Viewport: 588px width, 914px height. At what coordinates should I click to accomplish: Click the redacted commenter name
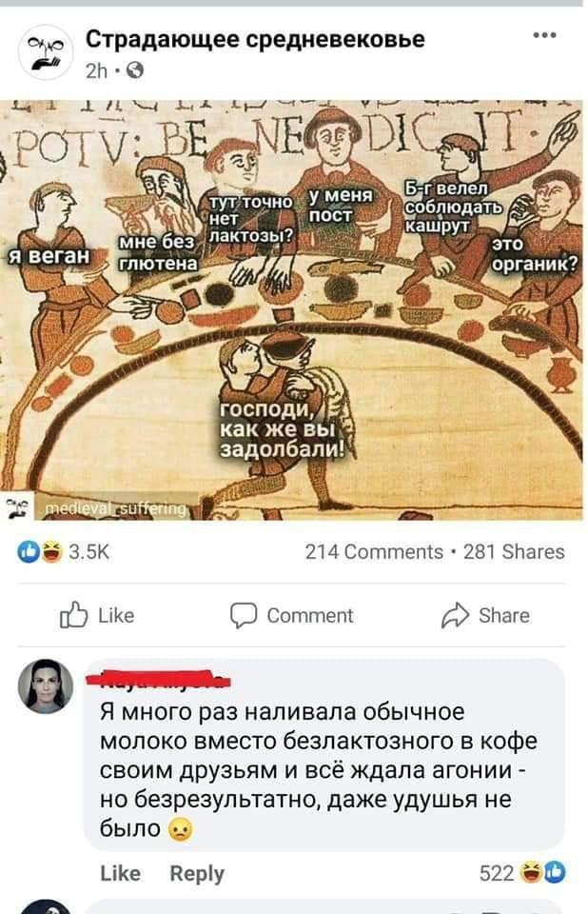point(159,680)
